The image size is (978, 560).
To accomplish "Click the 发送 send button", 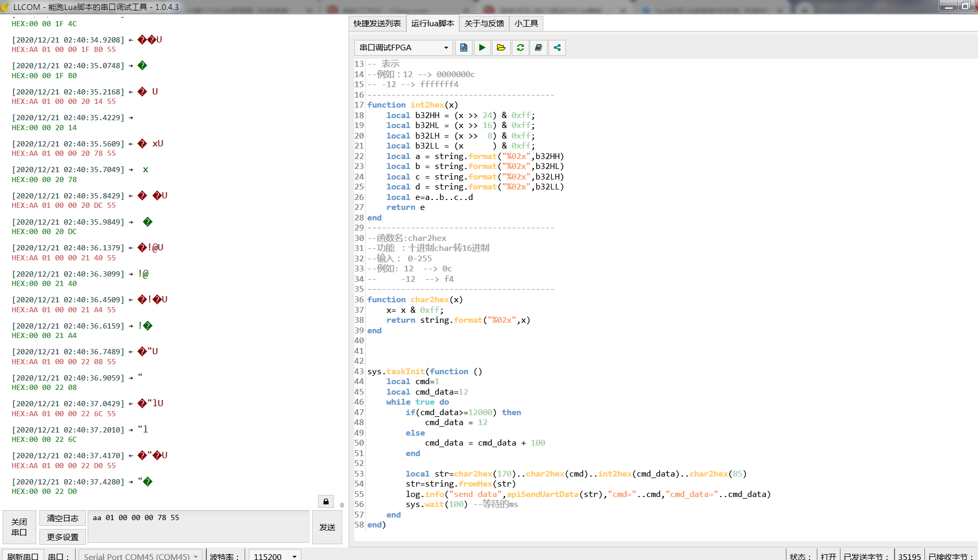I will 327,527.
